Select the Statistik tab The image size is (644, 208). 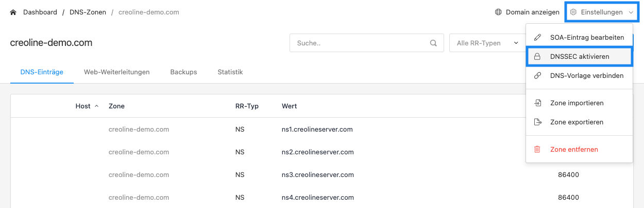coord(230,72)
